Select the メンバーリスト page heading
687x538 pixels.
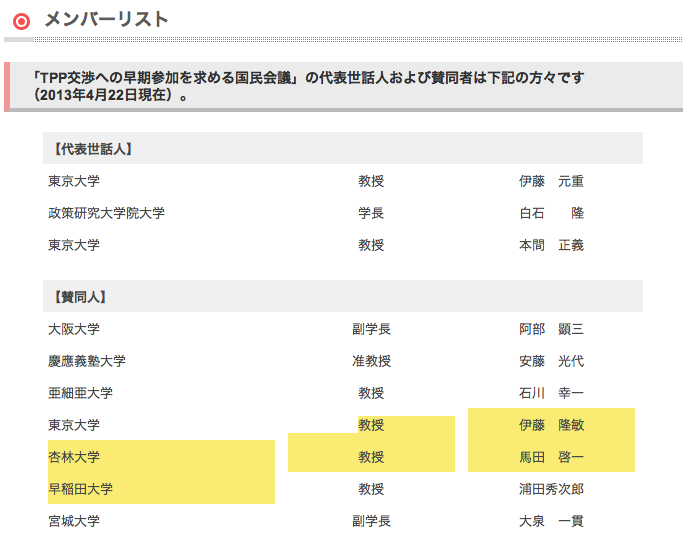pyautogui.click(x=106, y=20)
